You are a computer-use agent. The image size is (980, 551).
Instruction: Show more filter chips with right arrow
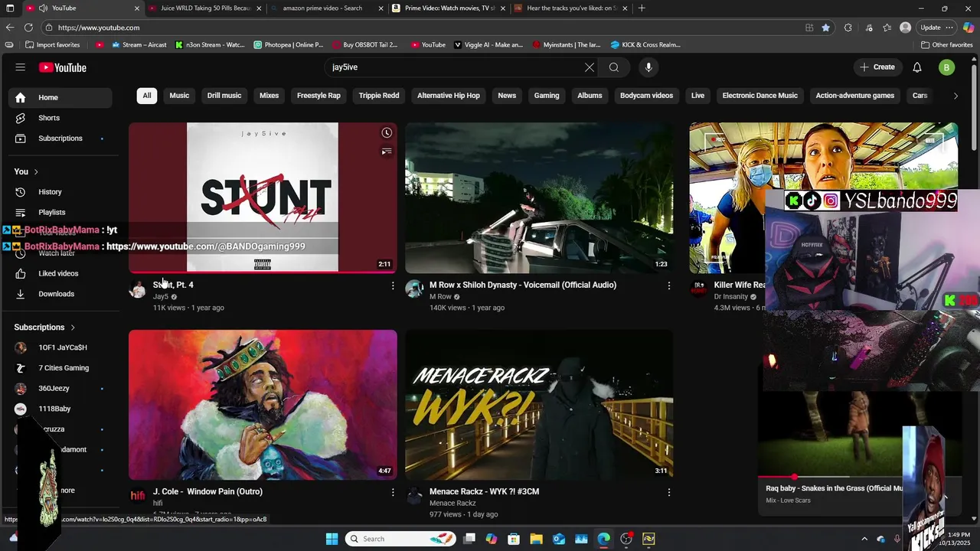(955, 96)
